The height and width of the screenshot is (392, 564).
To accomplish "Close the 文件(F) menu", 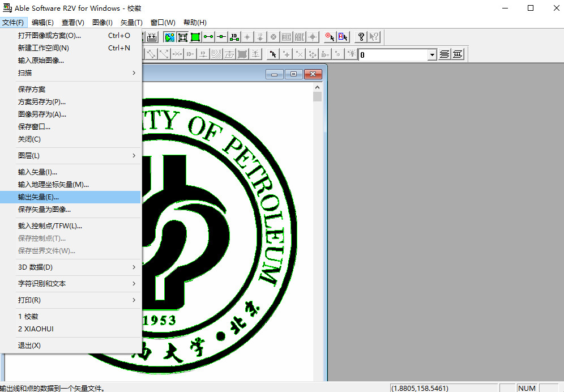I will [13, 22].
